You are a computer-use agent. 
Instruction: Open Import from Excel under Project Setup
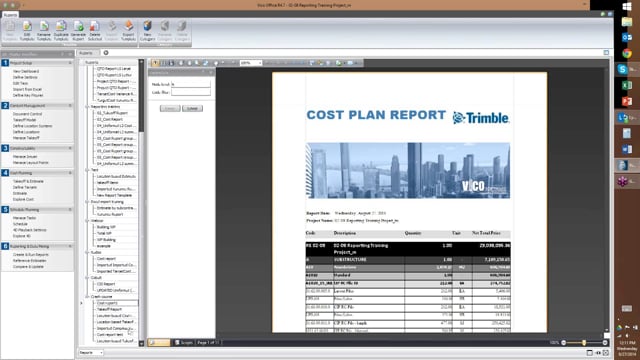point(27,89)
